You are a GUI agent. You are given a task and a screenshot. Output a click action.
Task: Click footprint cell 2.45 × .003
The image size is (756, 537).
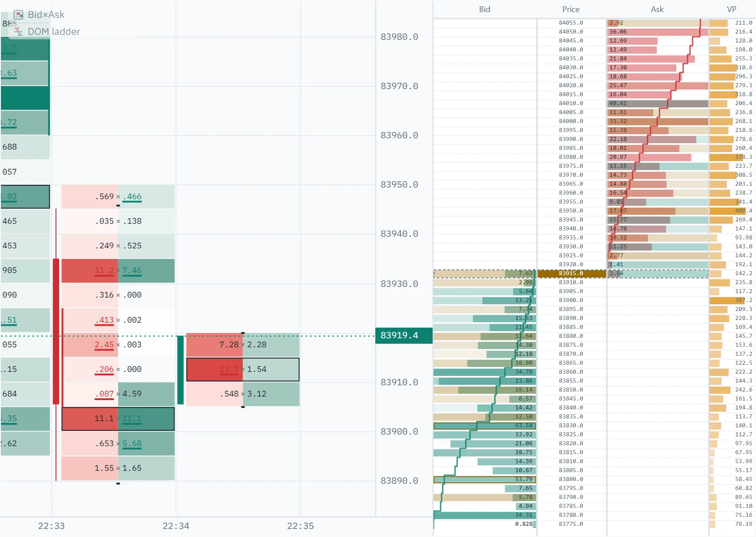(118, 345)
